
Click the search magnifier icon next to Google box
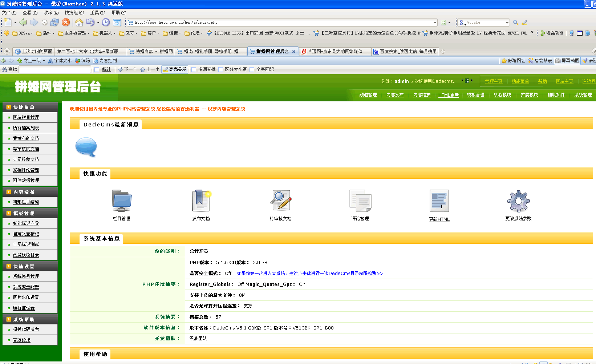(515, 23)
